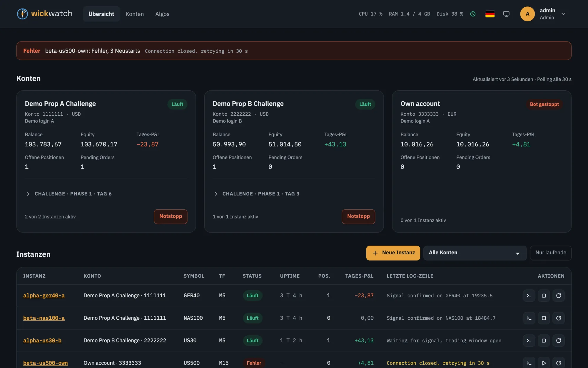Open log console for alpha-us30-b
This screenshot has height=368, width=588.
529,341
